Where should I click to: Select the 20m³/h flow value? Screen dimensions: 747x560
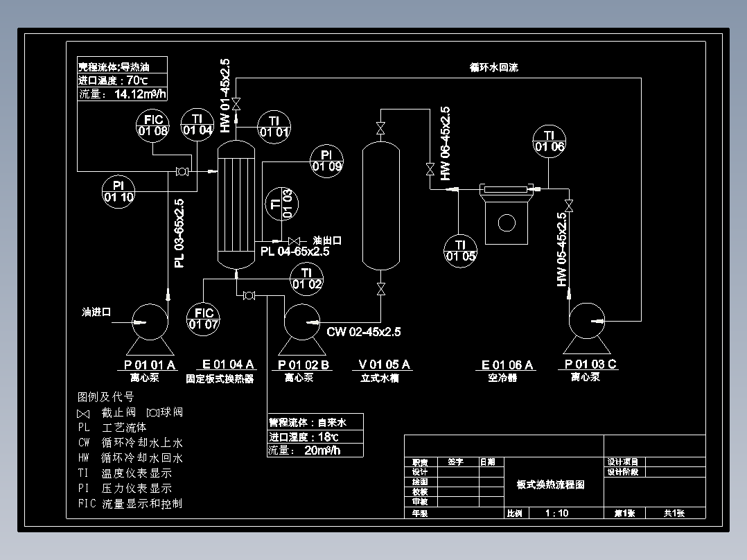tap(322, 450)
